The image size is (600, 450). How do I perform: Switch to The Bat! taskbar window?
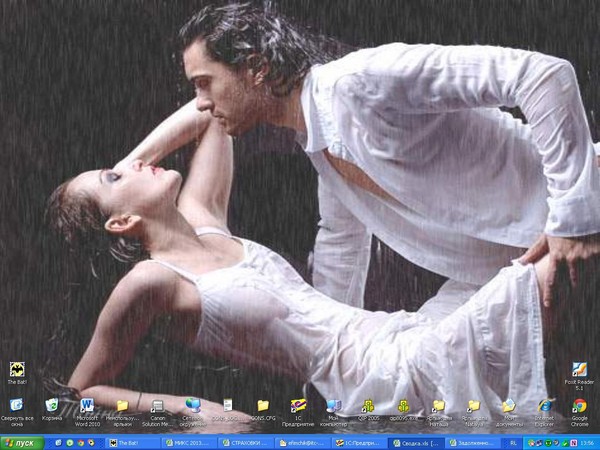(x=132, y=443)
